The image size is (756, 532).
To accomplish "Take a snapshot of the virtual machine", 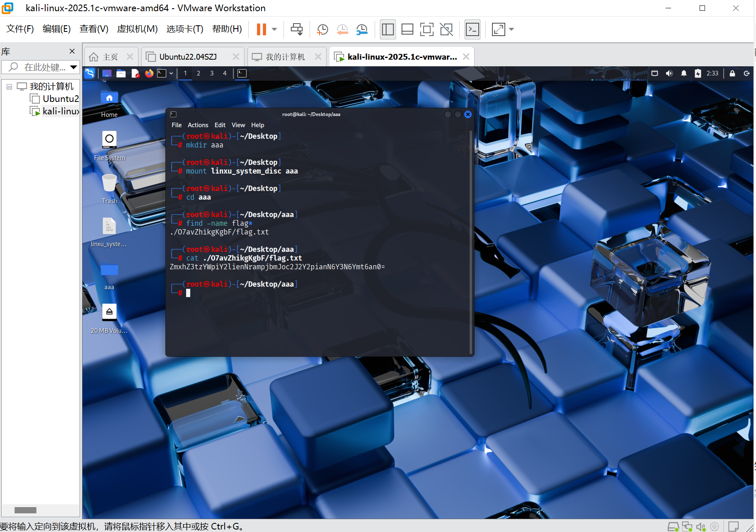I will click(x=322, y=29).
